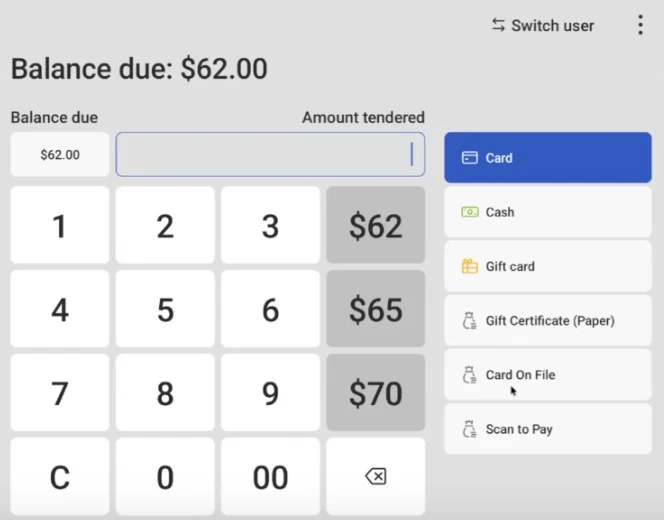Screen dimensions: 664x520
Task: Click the credit card icon on Card button
Action: (470, 158)
